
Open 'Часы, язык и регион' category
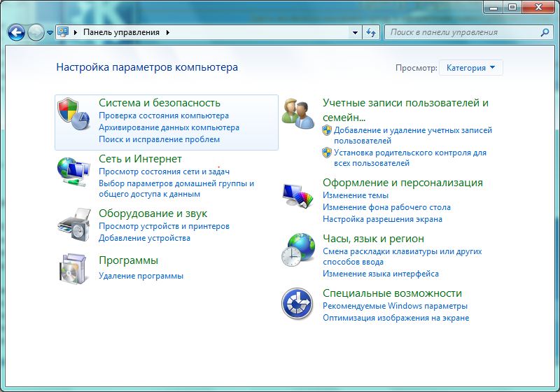pos(373,239)
